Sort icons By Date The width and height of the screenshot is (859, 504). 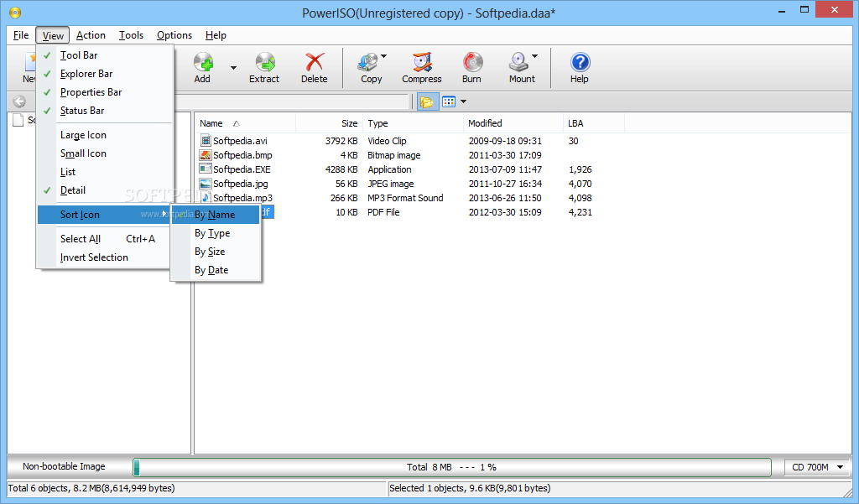[216, 270]
